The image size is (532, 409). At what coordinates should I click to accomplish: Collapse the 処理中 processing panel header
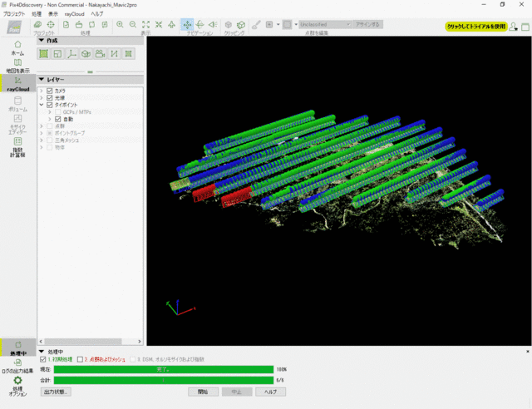(42, 352)
